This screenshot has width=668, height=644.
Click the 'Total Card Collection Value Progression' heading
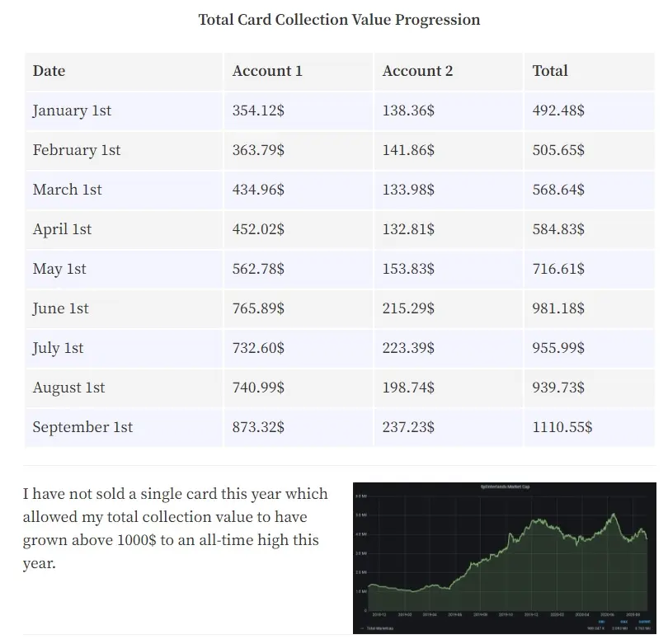[339, 20]
